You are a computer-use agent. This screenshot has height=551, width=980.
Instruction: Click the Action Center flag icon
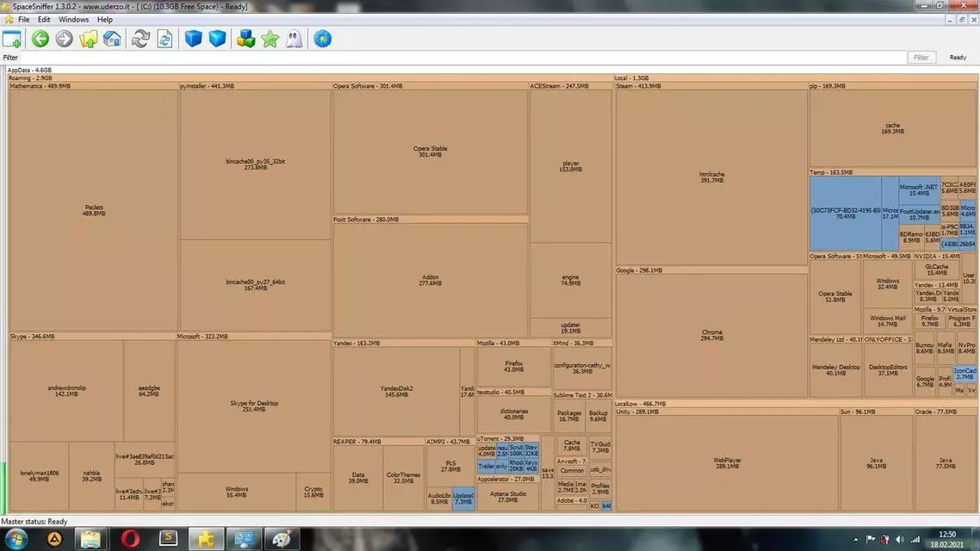870,539
